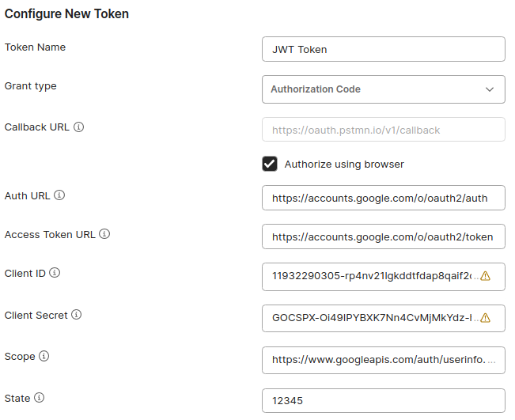Click the info icon next to Client ID
The image size is (515, 420).
click(55, 274)
